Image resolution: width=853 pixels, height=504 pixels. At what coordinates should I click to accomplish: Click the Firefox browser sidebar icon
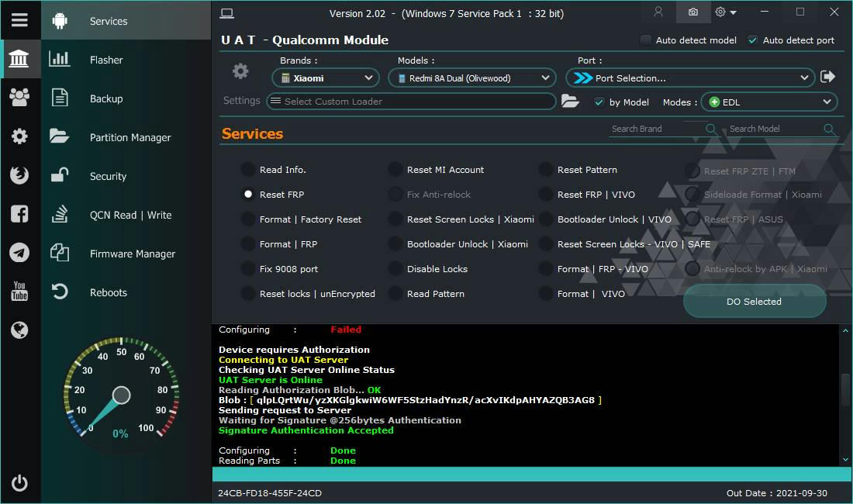point(19,175)
